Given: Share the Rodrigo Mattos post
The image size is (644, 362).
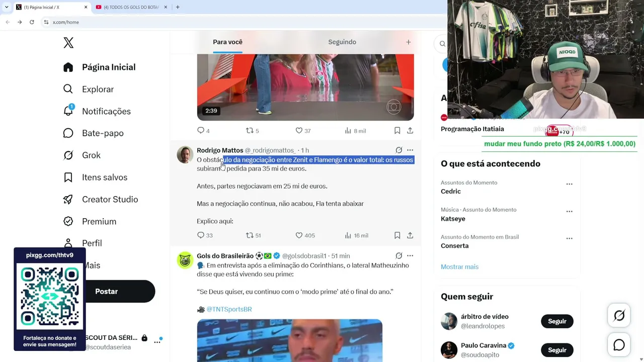Looking at the screenshot, I should (410, 235).
